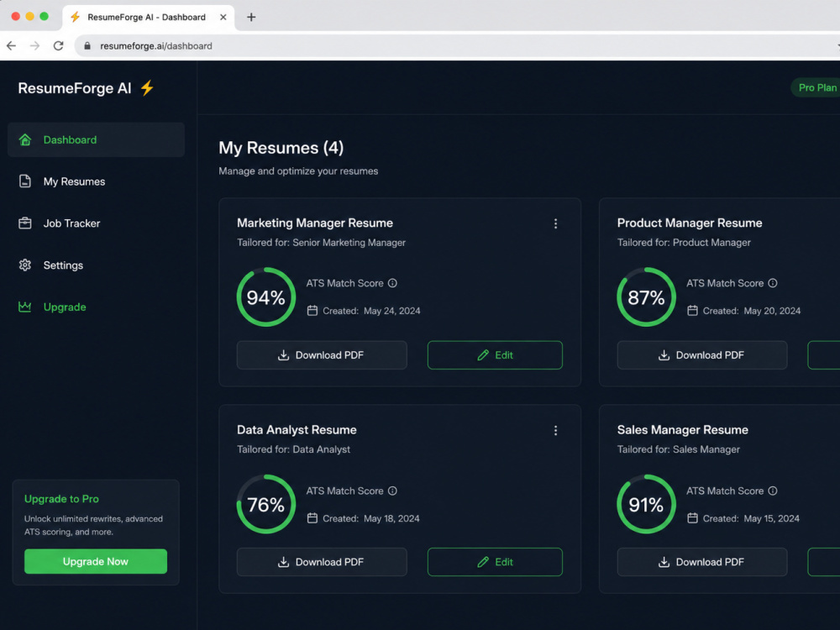Open Settings in the sidebar
Screen dimensions: 840x630
pos(97,265)
